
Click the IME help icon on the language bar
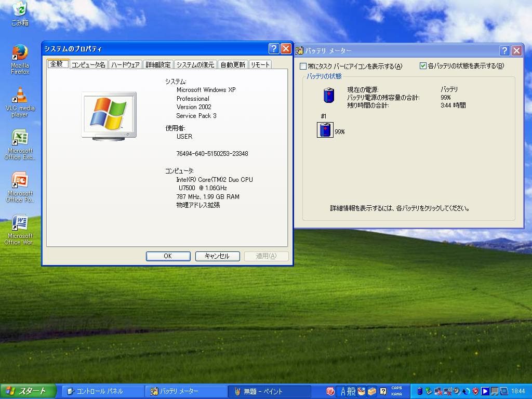(x=383, y=391)
